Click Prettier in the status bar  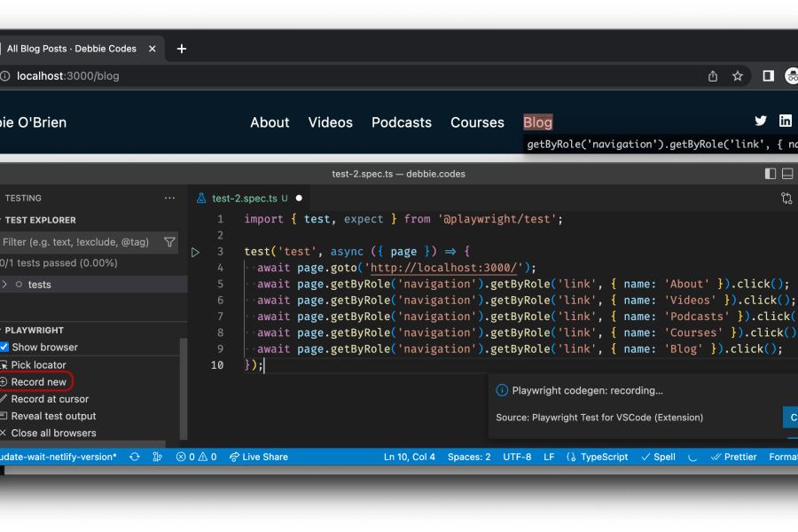[x=733, y=457]
